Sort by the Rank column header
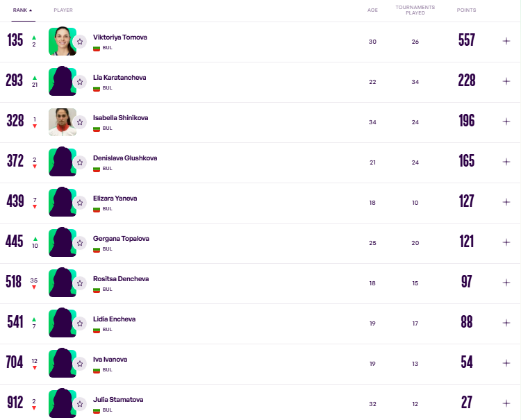Screen dimensions: 521x420 pyautogui.click(x=23, y=10)
